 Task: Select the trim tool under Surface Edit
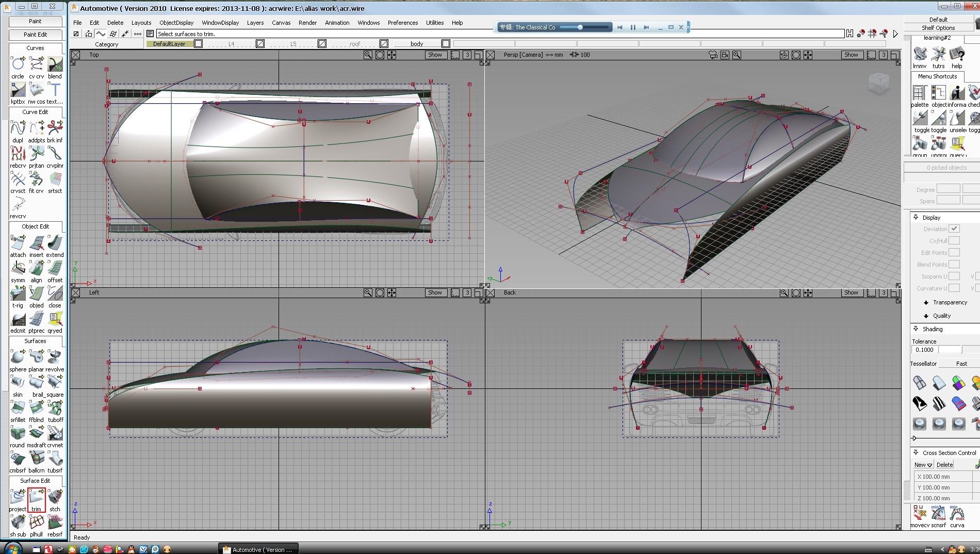[x=36, y=497]
